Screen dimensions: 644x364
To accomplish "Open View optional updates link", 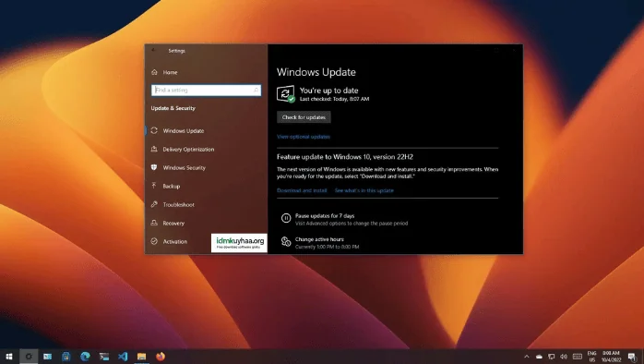I will click(304, 137).
